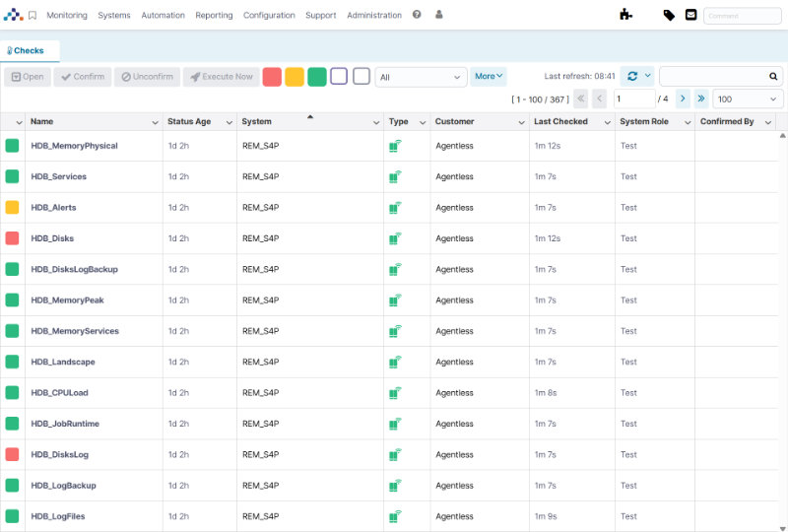
Task: Click the search magnifier icon
Action: [773, 77]
